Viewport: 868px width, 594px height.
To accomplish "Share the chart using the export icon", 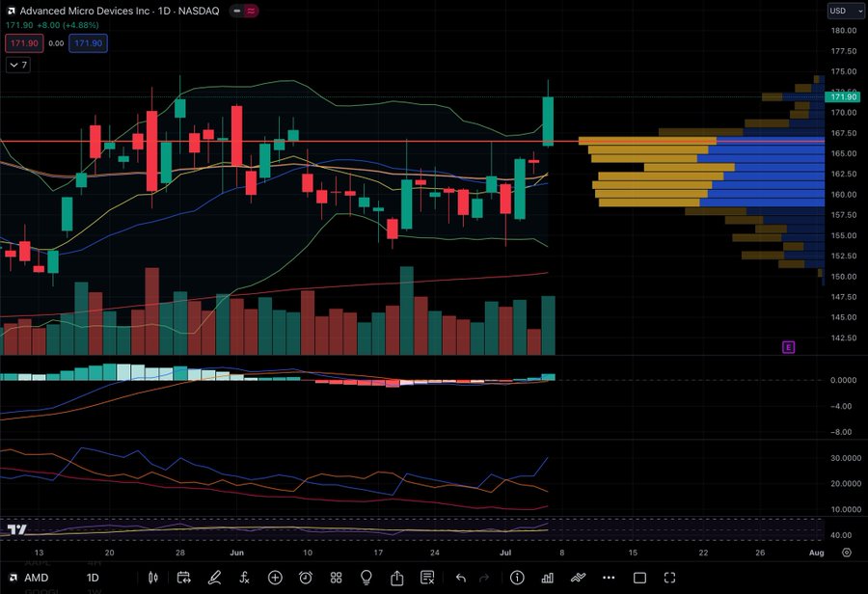I will (396, 578).
